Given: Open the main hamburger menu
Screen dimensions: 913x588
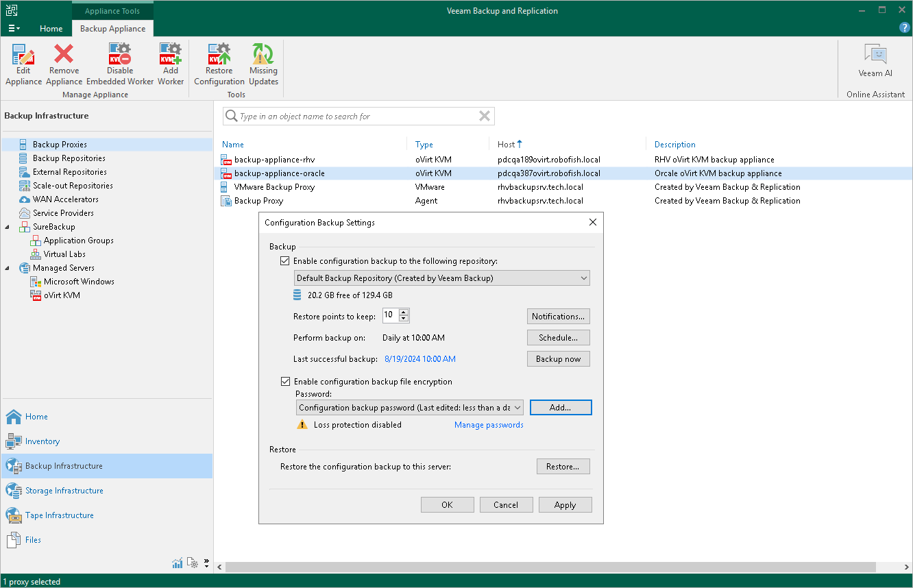Looking at the screenshot, I should (x=13, y=29).
